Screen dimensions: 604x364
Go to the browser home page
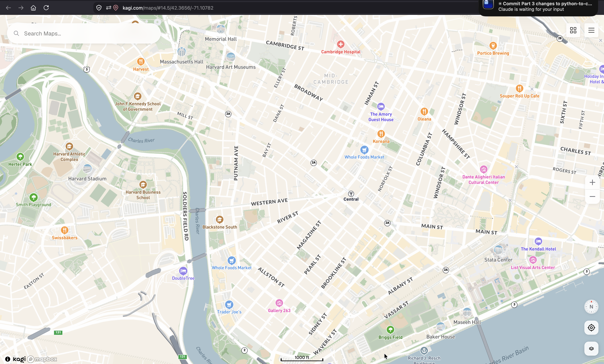tap(33, 8)
